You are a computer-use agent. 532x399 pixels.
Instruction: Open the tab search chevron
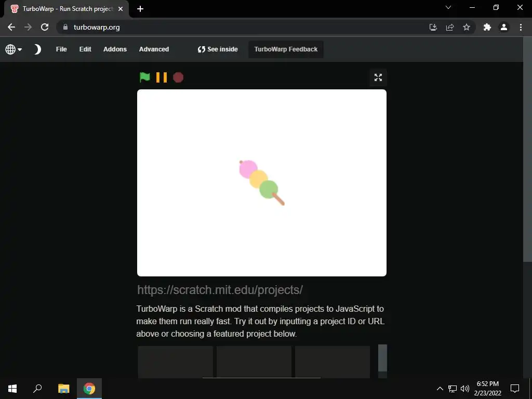tap(448, 7)
